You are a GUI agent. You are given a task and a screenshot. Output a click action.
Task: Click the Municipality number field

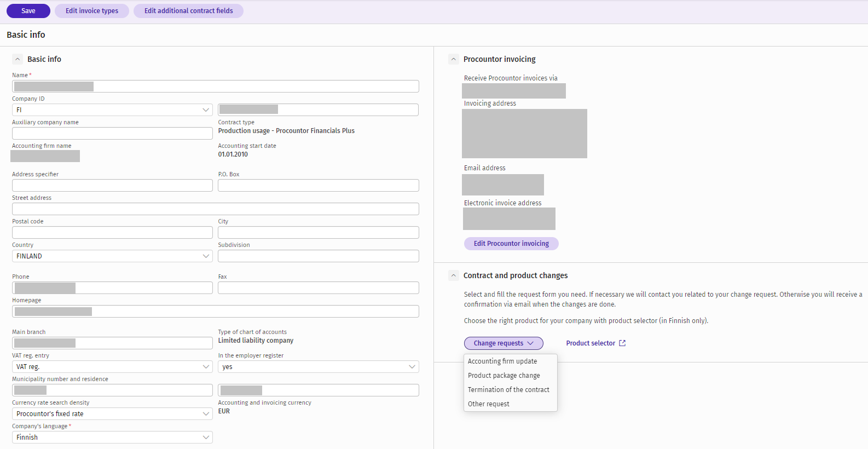[112, 390]
